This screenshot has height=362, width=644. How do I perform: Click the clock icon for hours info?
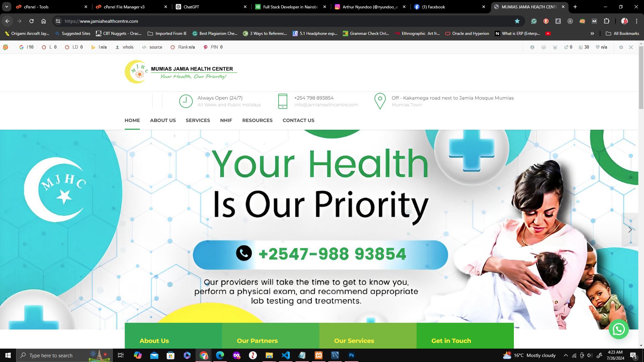pyautogui.click(x=185, y=101)
